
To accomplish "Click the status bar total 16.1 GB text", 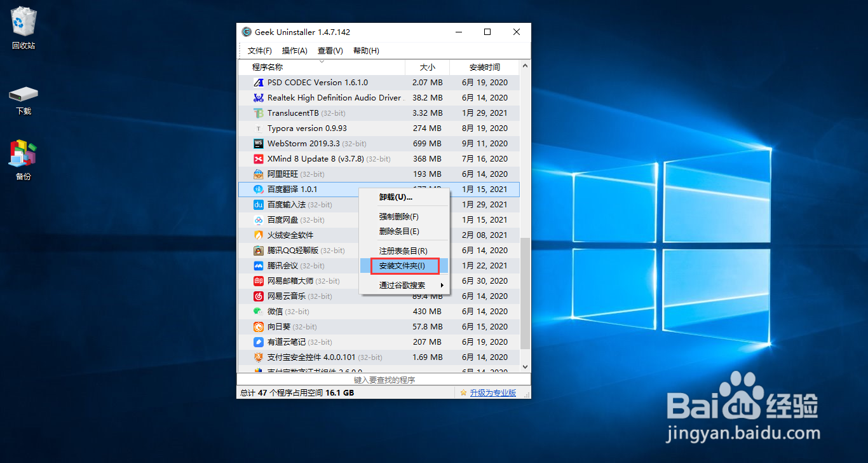I will [340, 393].
